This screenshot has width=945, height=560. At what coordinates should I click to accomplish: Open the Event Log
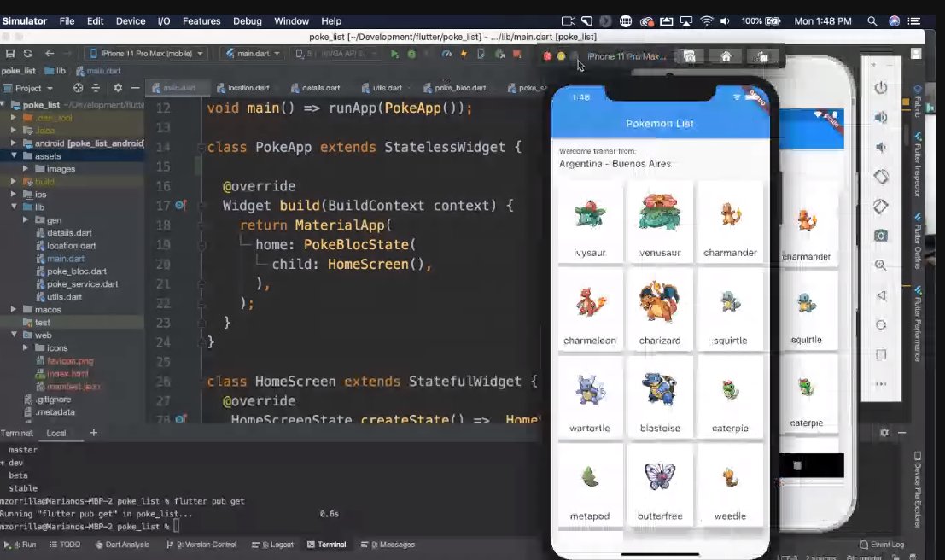click(x=882, y=545)
